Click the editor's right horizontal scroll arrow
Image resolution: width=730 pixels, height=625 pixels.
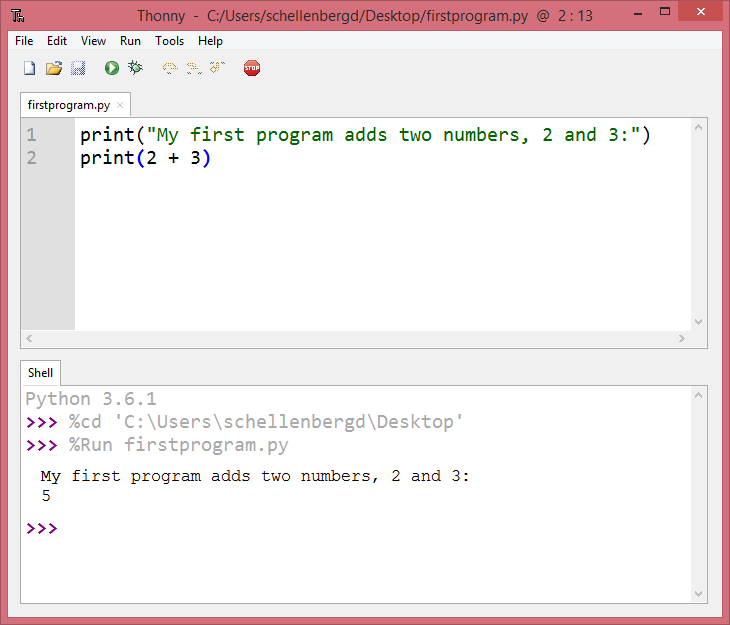[682, 339]
